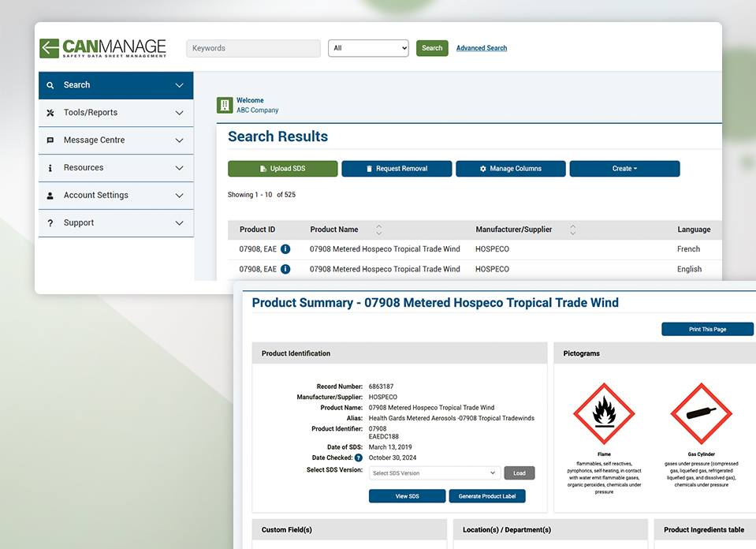Screen dimensions: 756x549
Task: Expand the Resources chevron
Action: click(x=180, y=168)
